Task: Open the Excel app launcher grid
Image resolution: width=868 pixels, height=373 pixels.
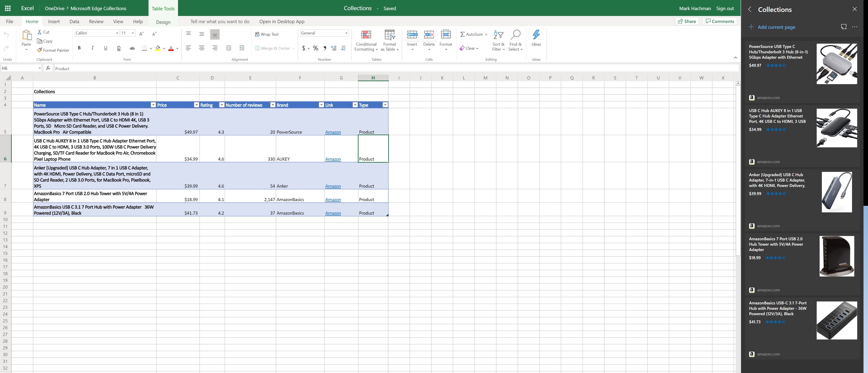Action: click(x=8, y=8)
